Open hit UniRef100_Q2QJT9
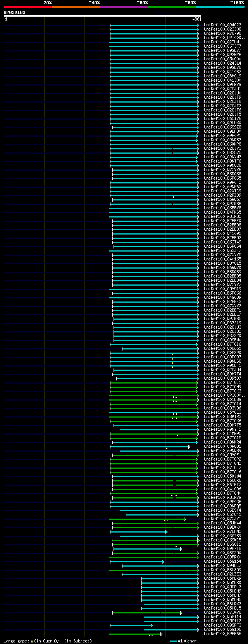This screenshot has width=248, height=644. pos(222,98)
